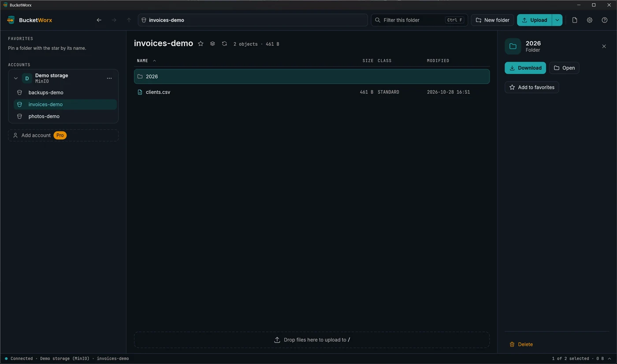This screenshot has height=364, width=617.
Task: Collapse the Demo storage account
Action: coord(16,78)
